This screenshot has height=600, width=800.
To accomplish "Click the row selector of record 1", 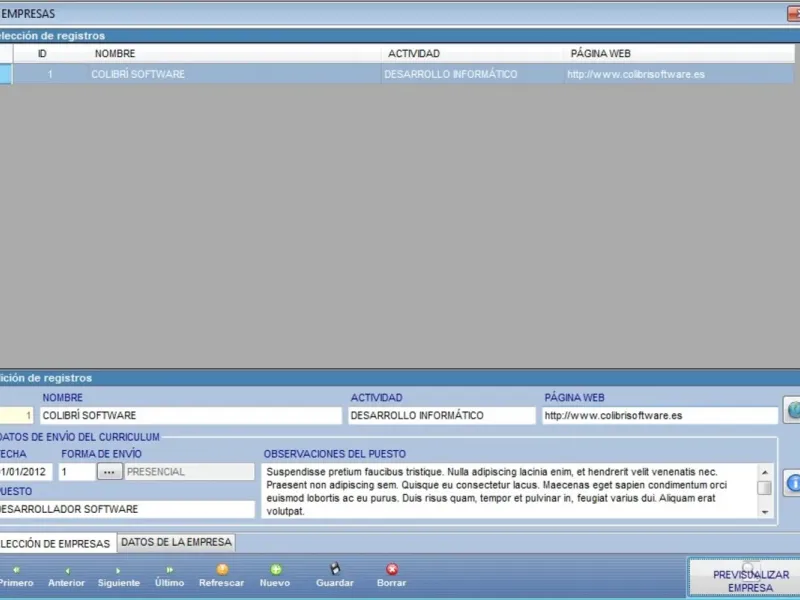I will click(6, 74).
